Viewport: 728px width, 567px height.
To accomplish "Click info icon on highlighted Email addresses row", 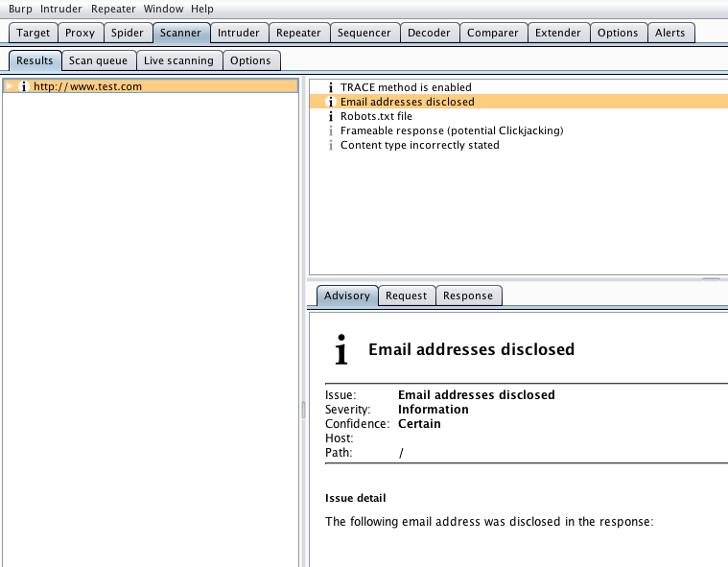I will pyautogui.click(x=331, y=102).
